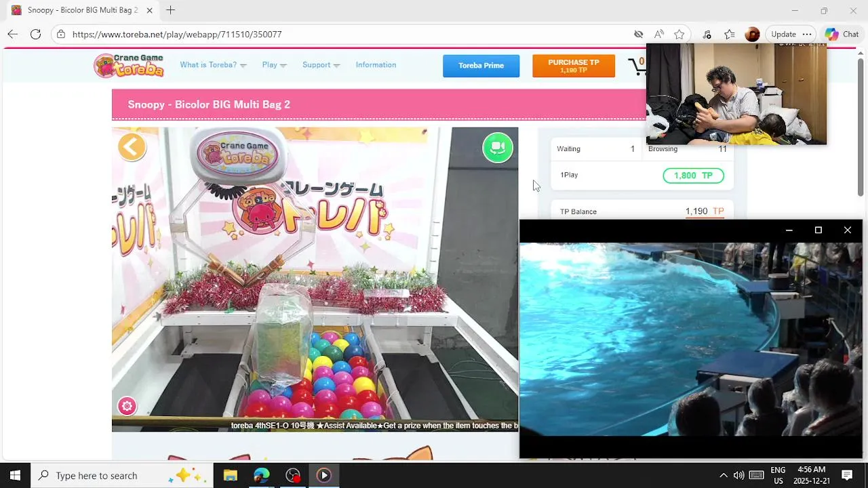Click the 1,190 TP balance value
Viewport: 868px width, 488px height.
[705, 211]
